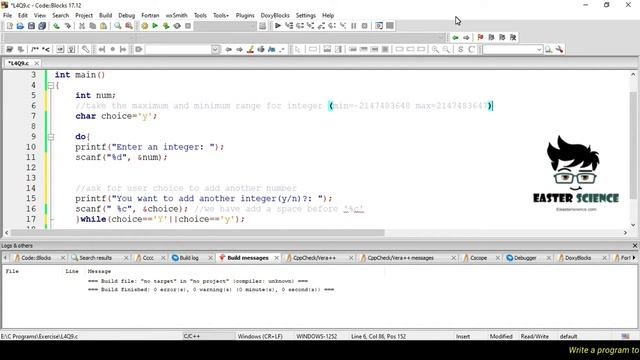Build the program with gear icon
Viewport: 640px width, 360px height.
(x=144, y=26)
